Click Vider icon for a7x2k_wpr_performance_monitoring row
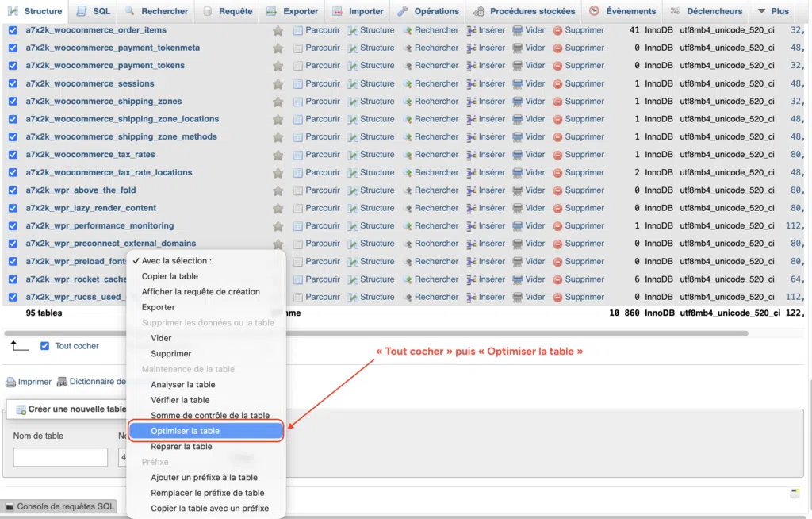812x519 pixels. tap(517, 226)
